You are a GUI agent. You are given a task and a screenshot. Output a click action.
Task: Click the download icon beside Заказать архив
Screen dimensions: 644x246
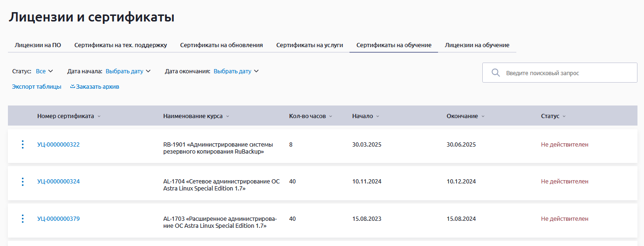[72, 86]
